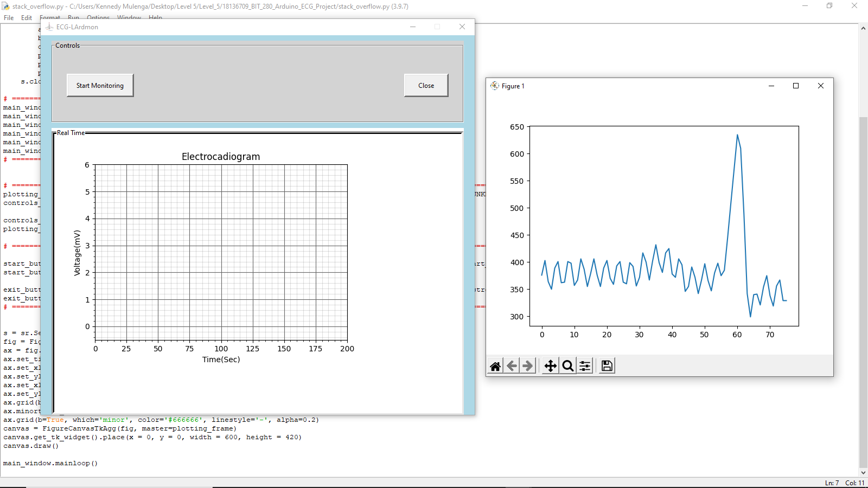Close the ECG-LArdmon window
868x488 pixels.
[x=462, y=27]
